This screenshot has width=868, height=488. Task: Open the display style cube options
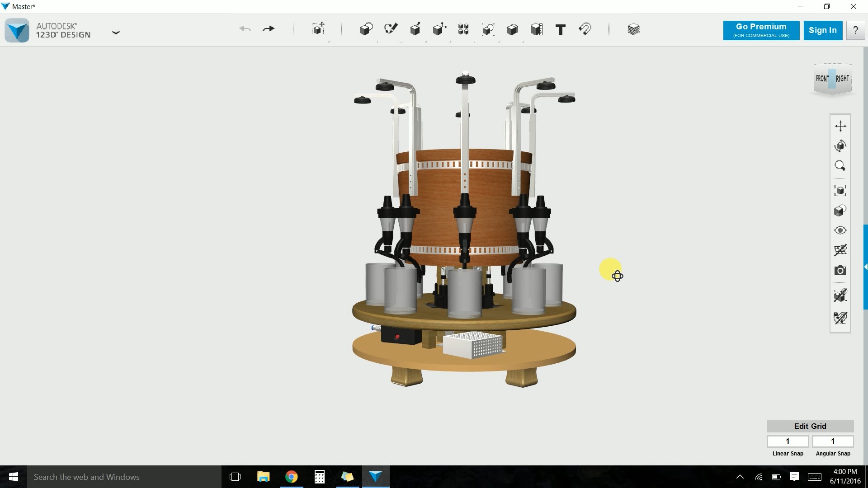(840, 211)
